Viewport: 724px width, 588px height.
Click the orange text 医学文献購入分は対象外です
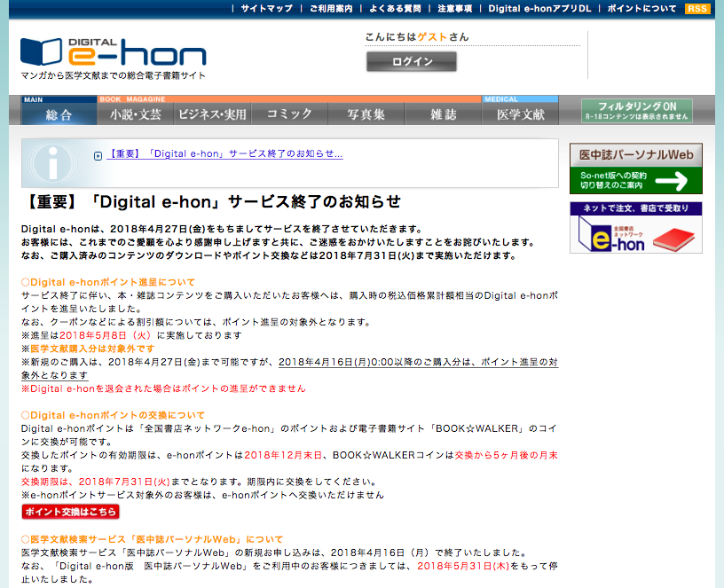[92, 349]
